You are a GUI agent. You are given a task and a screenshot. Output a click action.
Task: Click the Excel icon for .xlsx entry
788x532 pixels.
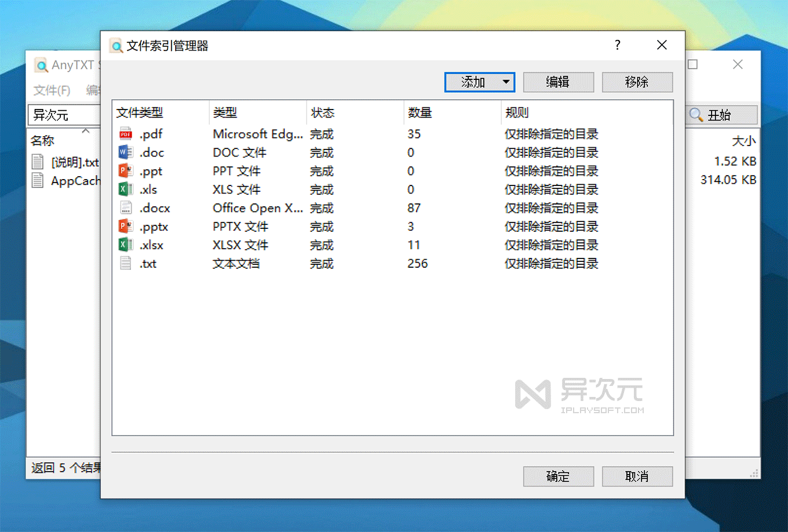[x=126, y=245]
